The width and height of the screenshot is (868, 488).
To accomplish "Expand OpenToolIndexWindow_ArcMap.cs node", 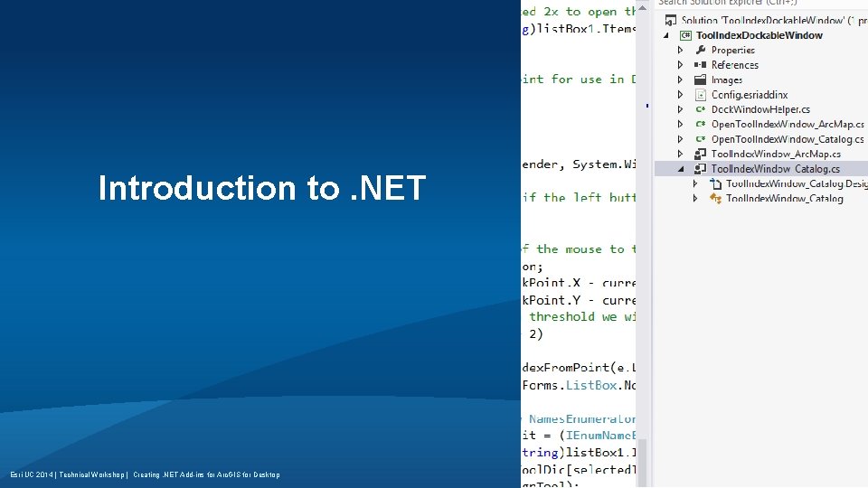I will tap(680, 125).
